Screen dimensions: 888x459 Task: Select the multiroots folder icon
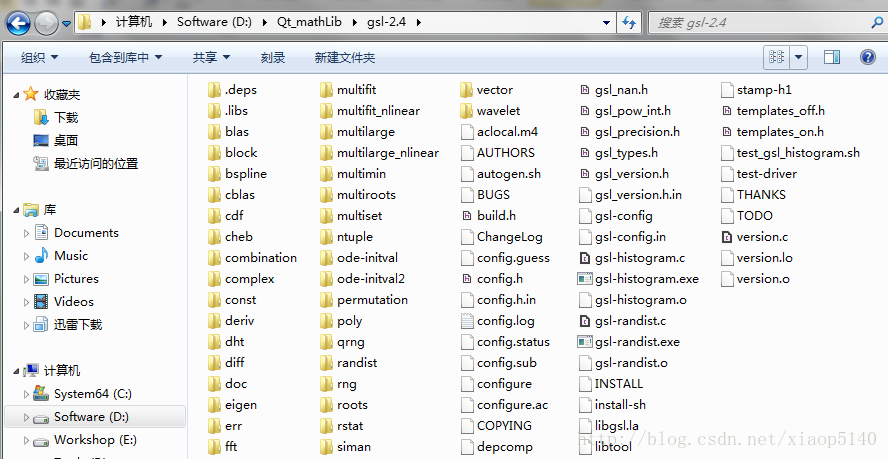[326, 194]
